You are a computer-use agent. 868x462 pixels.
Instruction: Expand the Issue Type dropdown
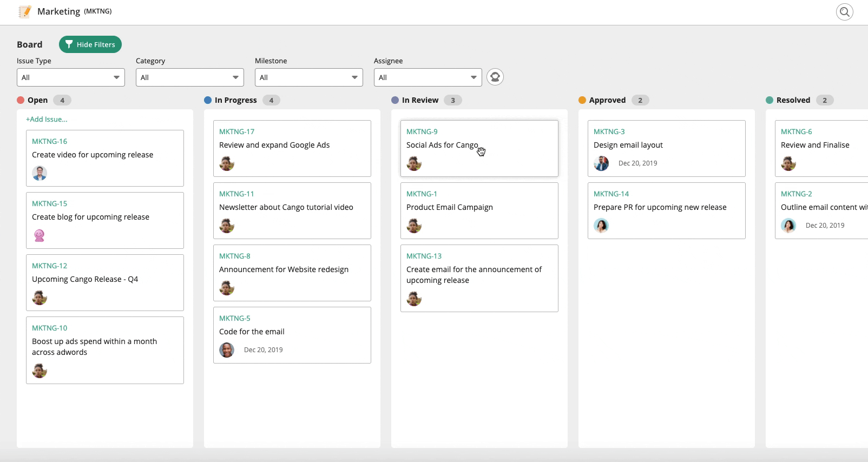71,77
